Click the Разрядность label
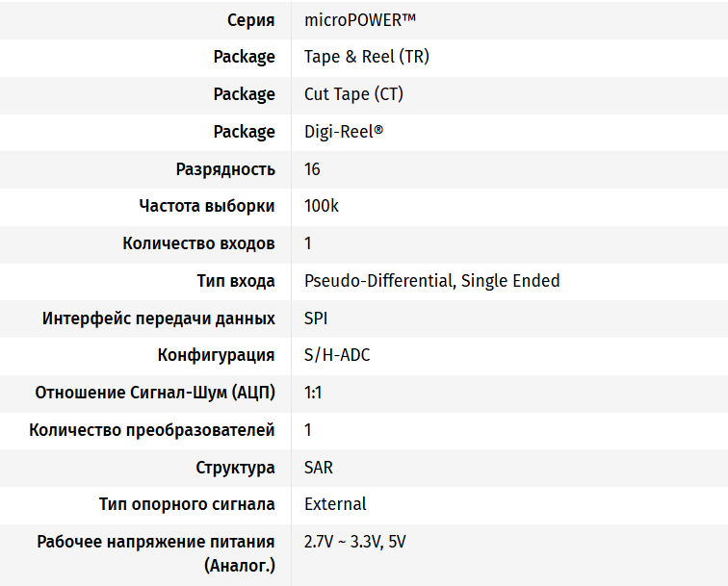Screen dimensions: 728x586 point(225,169)
